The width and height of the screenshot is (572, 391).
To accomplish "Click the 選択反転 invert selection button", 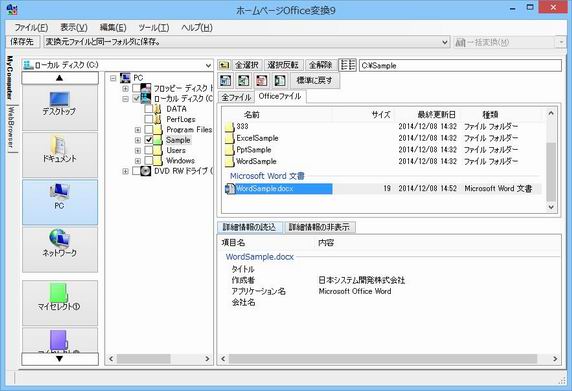I will click(x=283, y=65).
